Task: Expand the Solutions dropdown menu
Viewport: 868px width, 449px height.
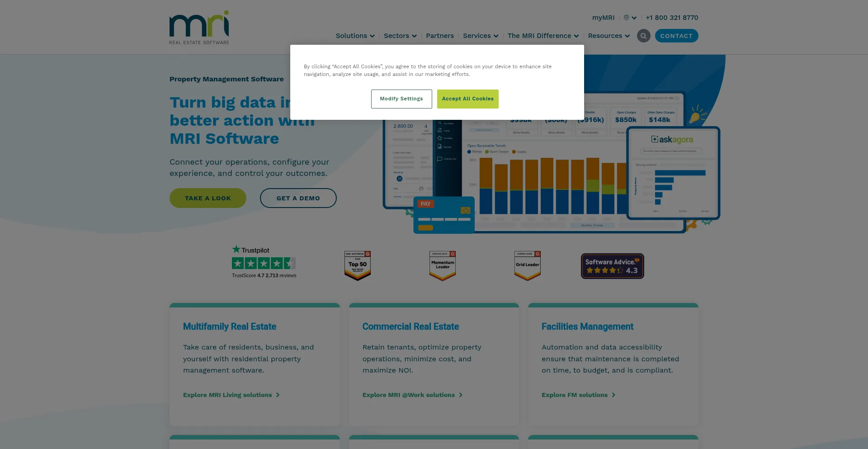Action: click(355, 36)
